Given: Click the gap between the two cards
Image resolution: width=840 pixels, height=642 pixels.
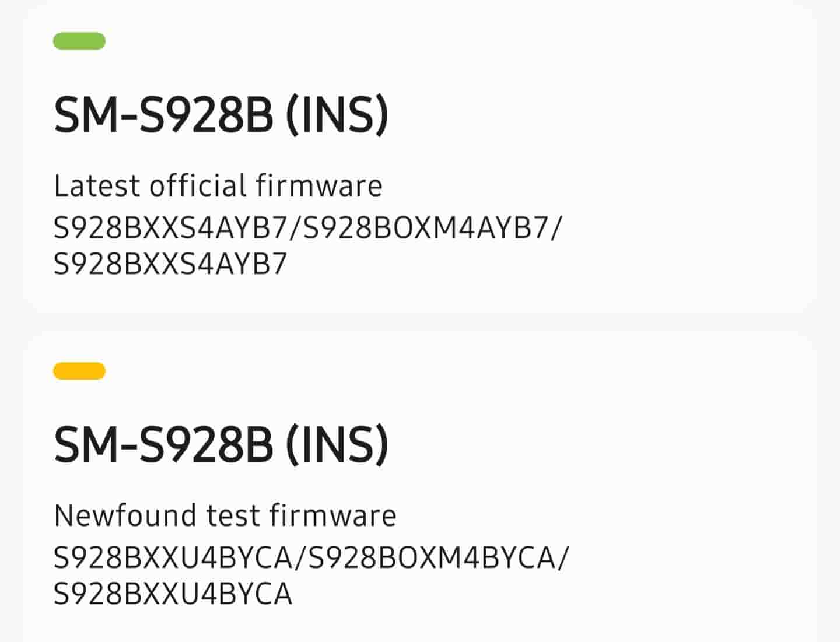Looking at the screenshot, I should point(420,324).
